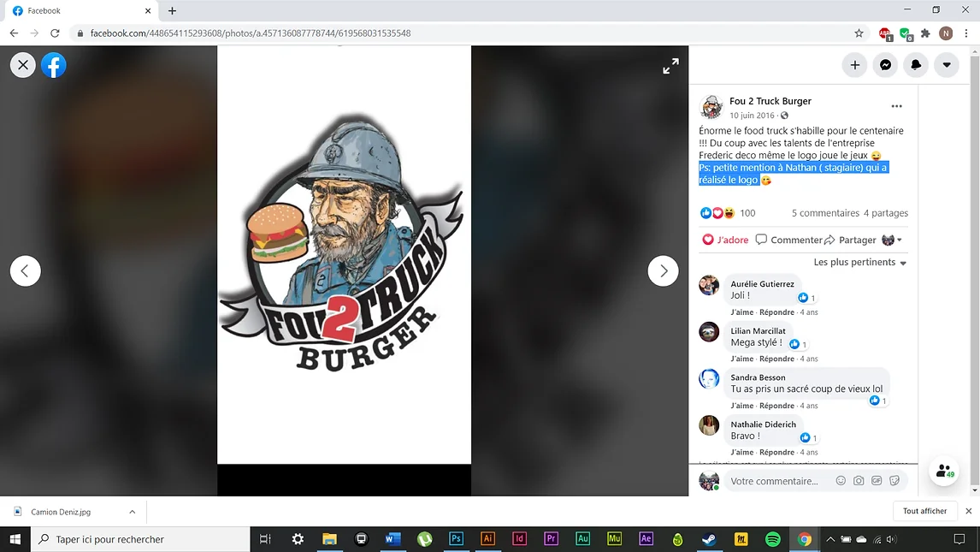Click the Partager button
The image size is (980, 552).
[851, 240]
